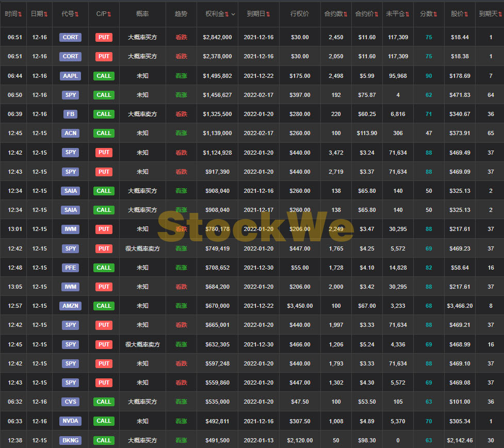Sort by open interest using the 未平仓 icon

407,14
